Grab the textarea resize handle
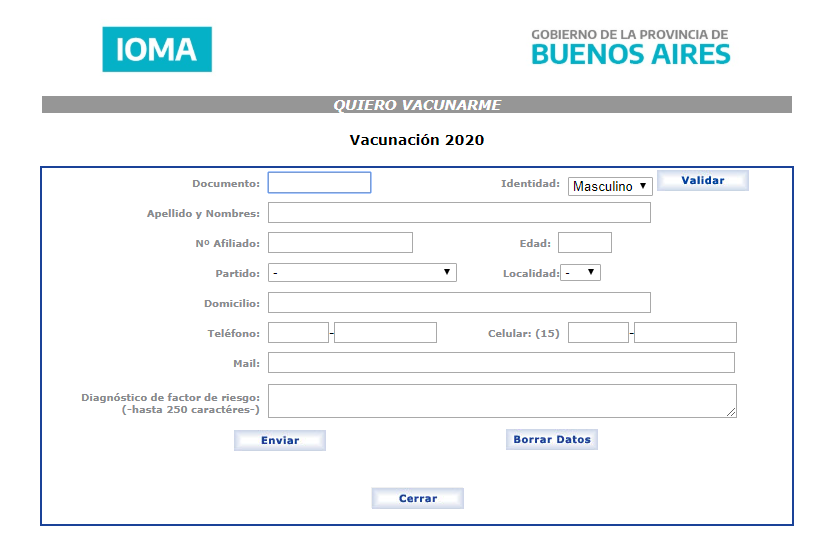 point(731,413)
